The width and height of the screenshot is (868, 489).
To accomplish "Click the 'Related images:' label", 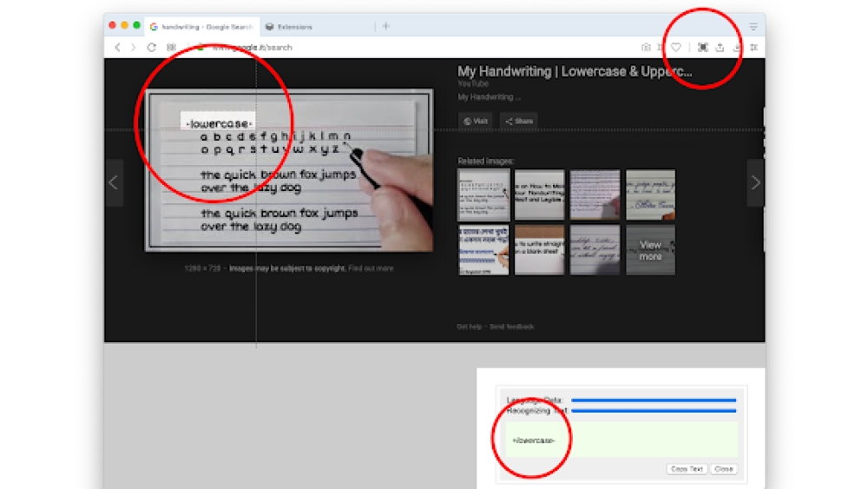I will coord(485,162).
